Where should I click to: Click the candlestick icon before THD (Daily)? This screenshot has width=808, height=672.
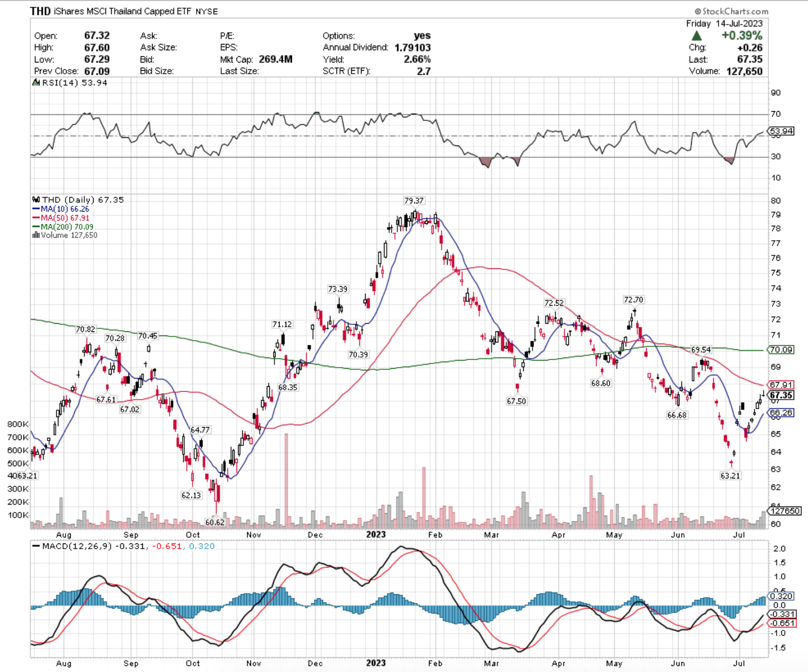coord(36,200)
